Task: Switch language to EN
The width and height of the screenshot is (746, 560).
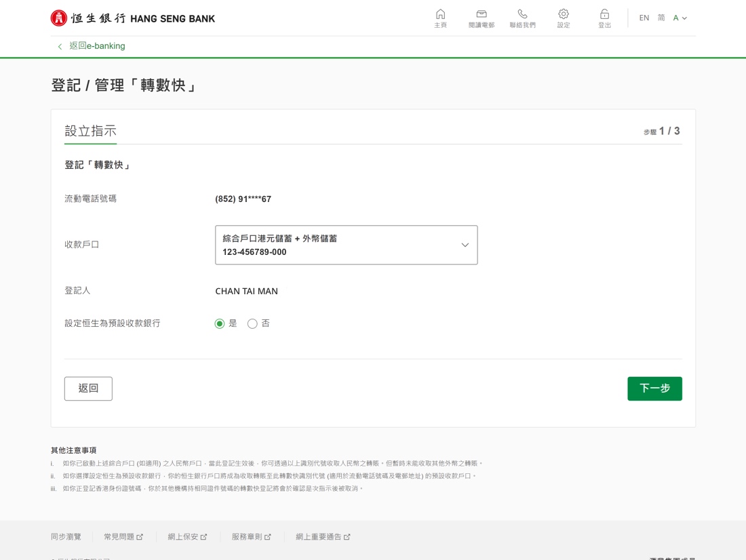Action: point(644,18)
